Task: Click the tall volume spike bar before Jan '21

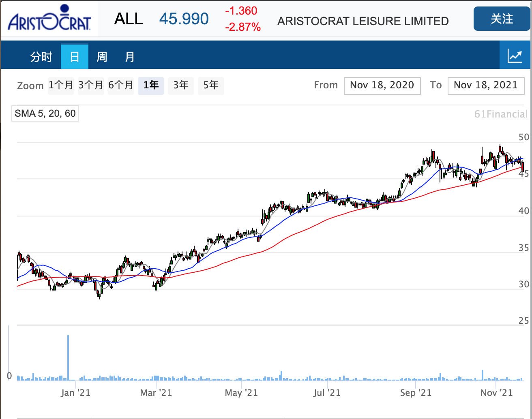Action: [68, 357]
